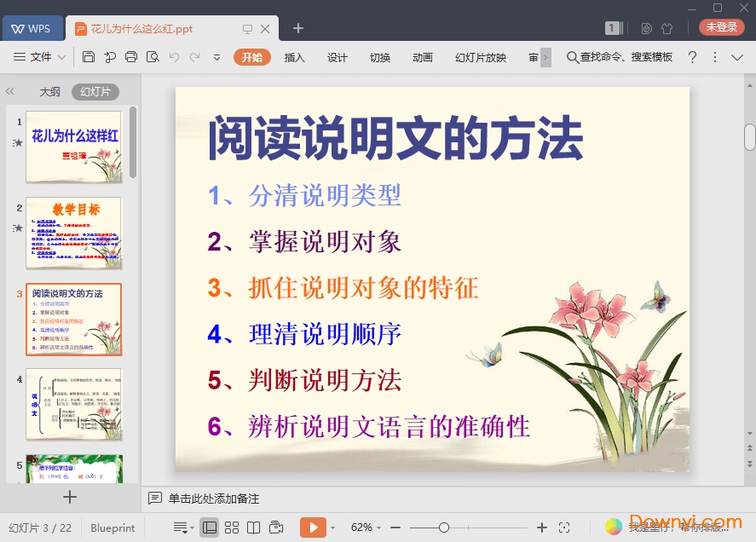Collapse the ribbon with the chevron
The width and height of the screenshot is (756, 542).
[737, 57]
